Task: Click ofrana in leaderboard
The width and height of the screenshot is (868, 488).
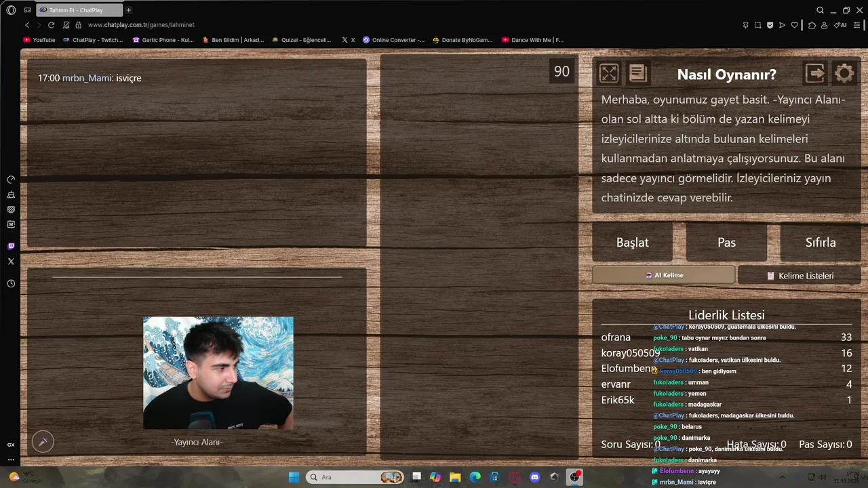Action: coord(616,337)
